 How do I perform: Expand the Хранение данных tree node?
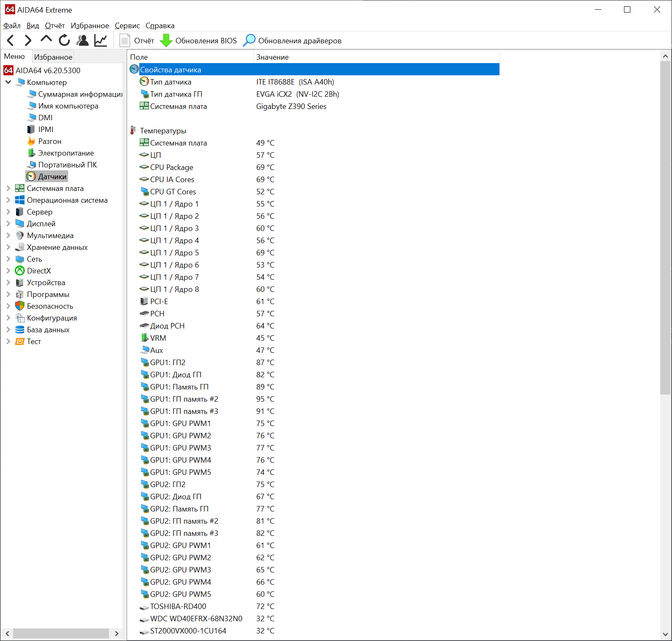tap(8, 247)
